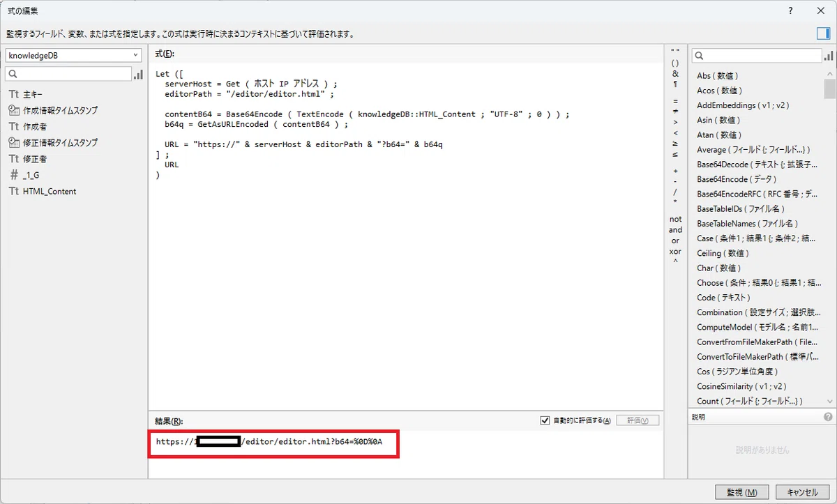Image resolution: width=837 pixels, height=504 pixels.
Task: Toggle the 自動的に評価する checkbox
Action: click(545, 420)
